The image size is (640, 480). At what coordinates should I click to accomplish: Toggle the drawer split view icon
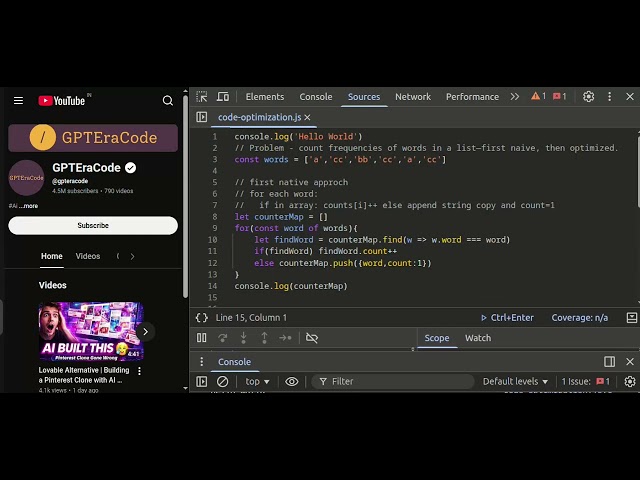pyautogui.click(x=609, y=362)
